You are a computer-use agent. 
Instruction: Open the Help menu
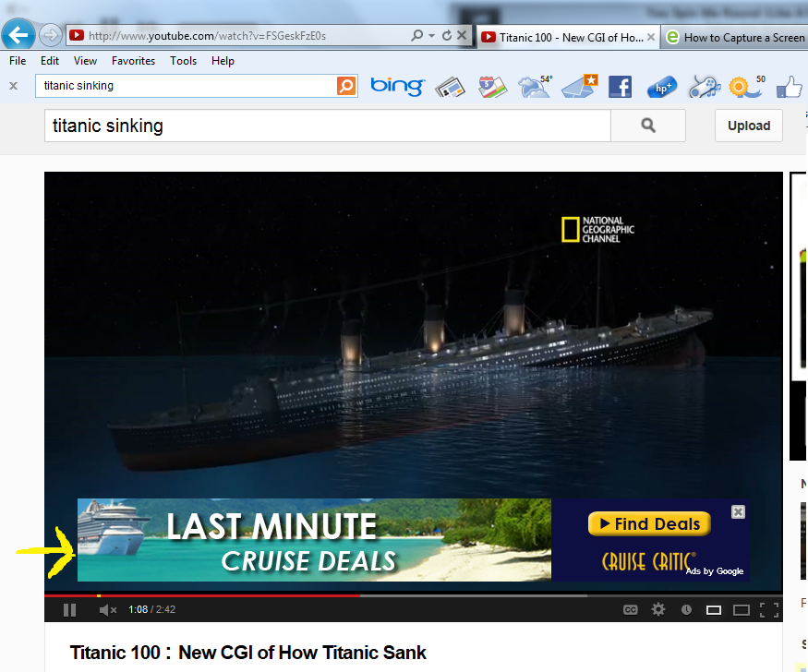coord(223,61)
